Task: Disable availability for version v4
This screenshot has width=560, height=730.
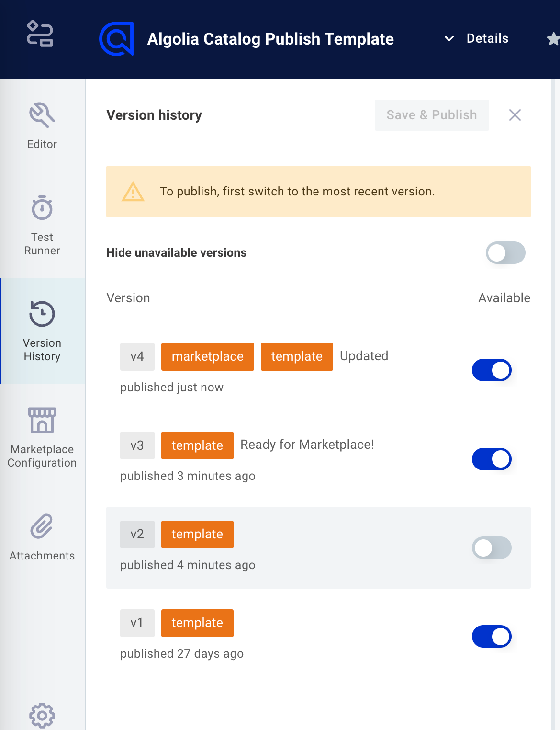Action: [x=492, y=370]
